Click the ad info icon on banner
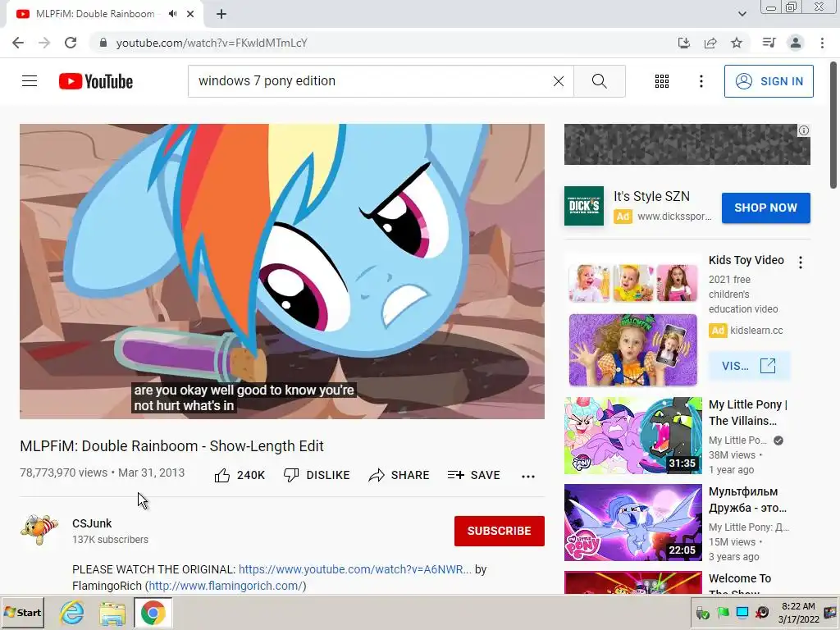Image resolution: width=840 pixels, height=630 pixels. pyautogui.click(x=804, y=130)
